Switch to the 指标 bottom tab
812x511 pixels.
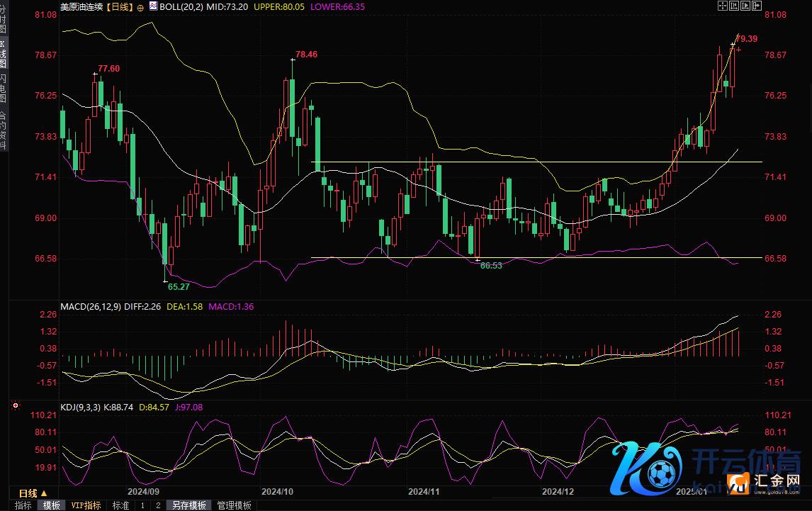(23, 505)
